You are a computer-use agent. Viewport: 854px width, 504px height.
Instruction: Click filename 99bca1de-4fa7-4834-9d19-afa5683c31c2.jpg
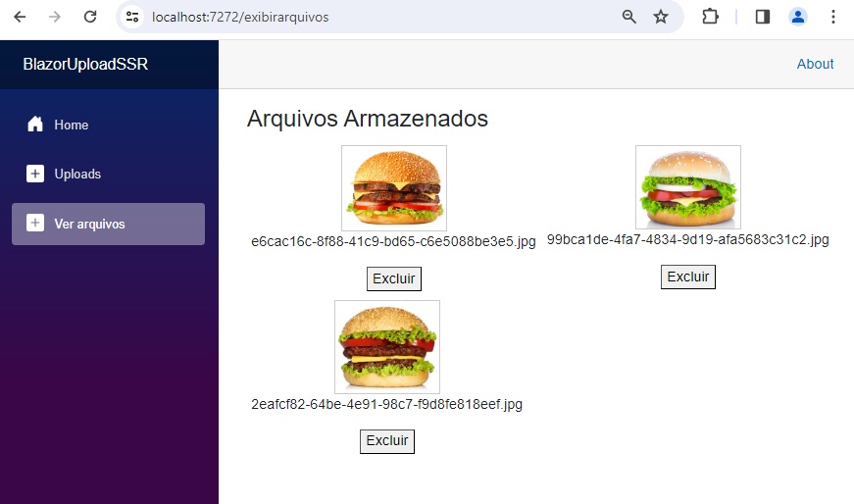688,239
